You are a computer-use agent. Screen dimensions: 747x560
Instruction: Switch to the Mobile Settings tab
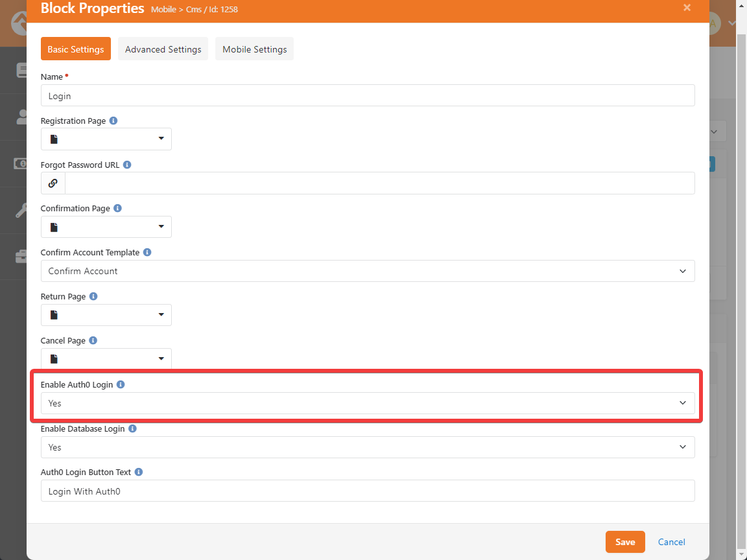tap(254, 49)
